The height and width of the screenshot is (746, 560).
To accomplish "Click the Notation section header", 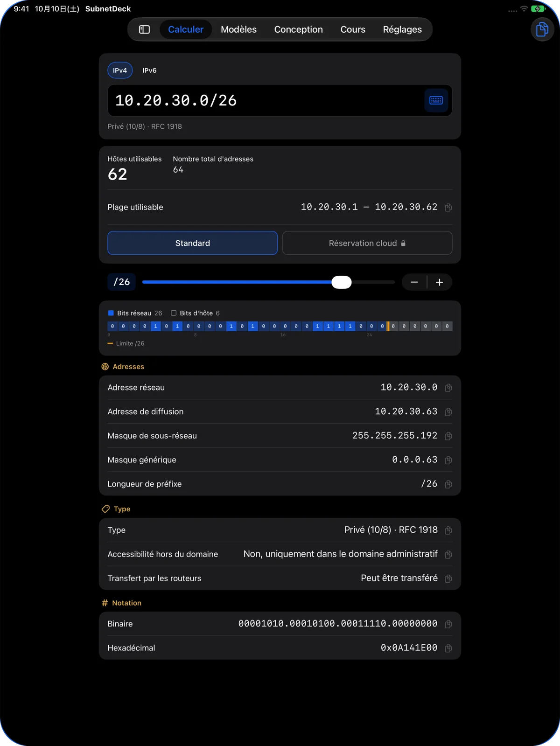I will click(121, 603).
